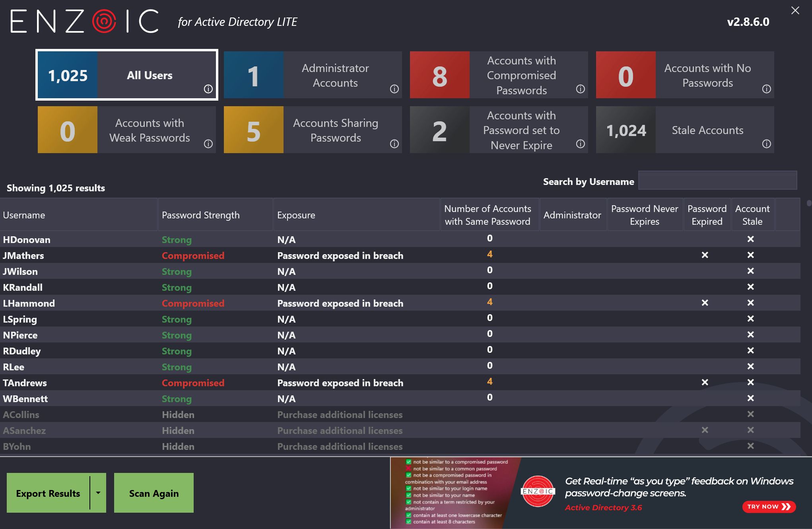
Task: Click WBennett Account Stale X mark
Action: 751,398
